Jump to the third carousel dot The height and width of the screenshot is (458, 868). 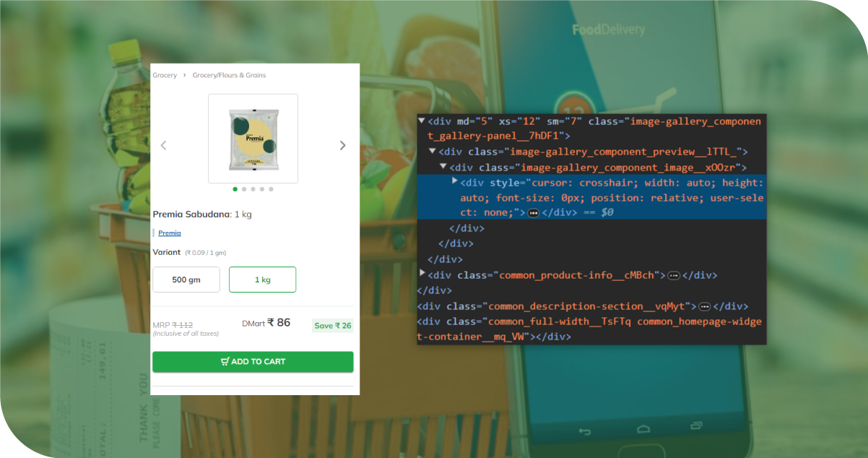tap(253, 189)
